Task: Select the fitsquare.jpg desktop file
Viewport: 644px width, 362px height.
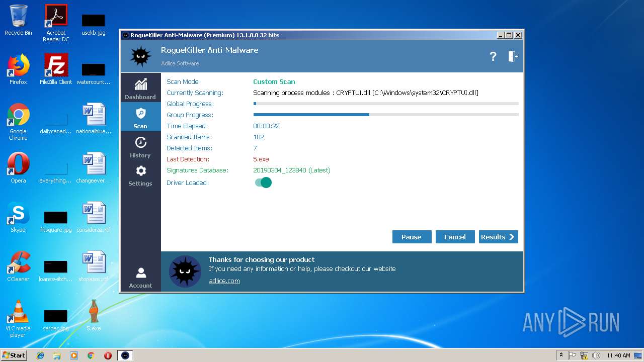Action: pyautogui.click(x=56, y=221)
